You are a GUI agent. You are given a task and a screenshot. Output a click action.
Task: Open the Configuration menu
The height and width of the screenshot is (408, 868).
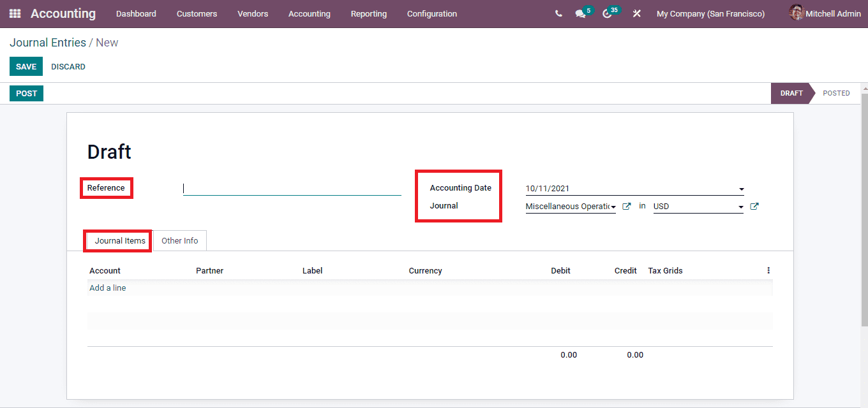pos(431,13)
